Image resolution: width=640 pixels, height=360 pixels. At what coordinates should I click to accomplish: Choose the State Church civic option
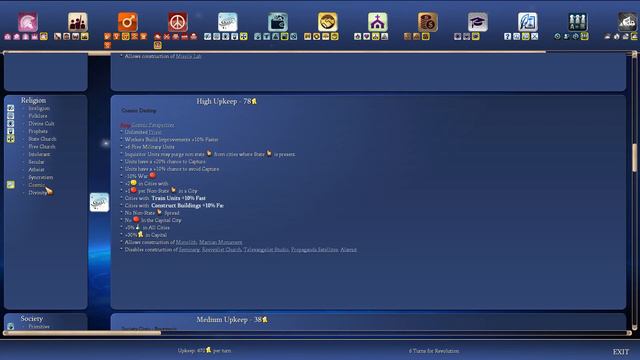(x=42, y=139)
